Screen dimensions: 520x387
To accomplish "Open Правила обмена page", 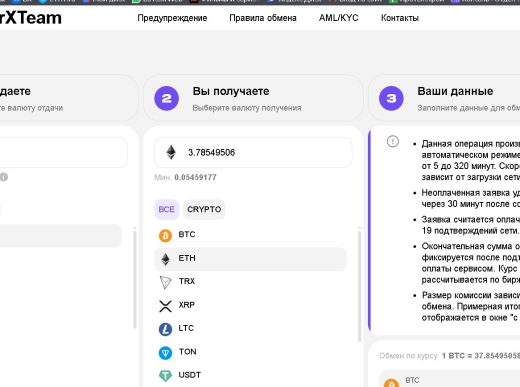I will (263, 18).
